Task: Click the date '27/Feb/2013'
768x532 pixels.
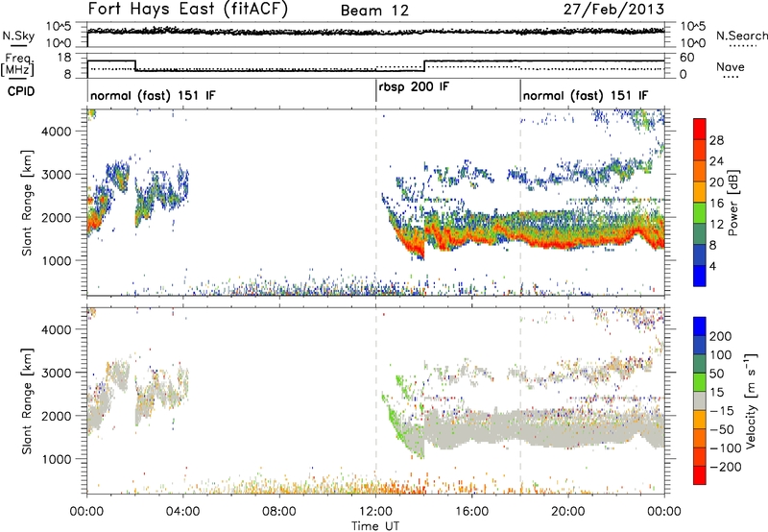Action: pyautogui.click(x=613, y=10)
